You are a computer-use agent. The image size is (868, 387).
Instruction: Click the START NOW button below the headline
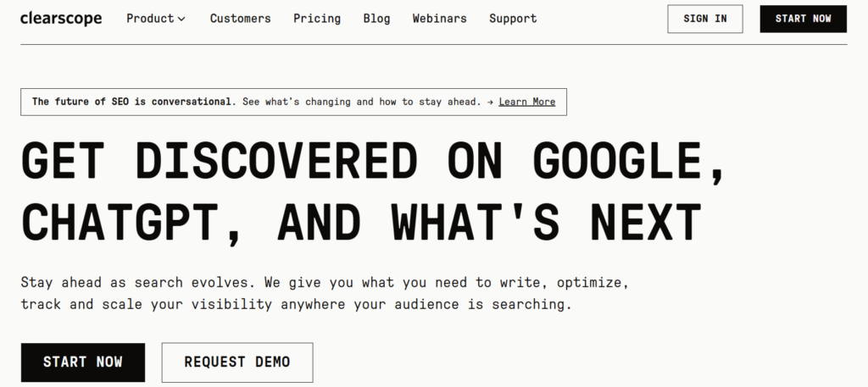tap(83, 362)
